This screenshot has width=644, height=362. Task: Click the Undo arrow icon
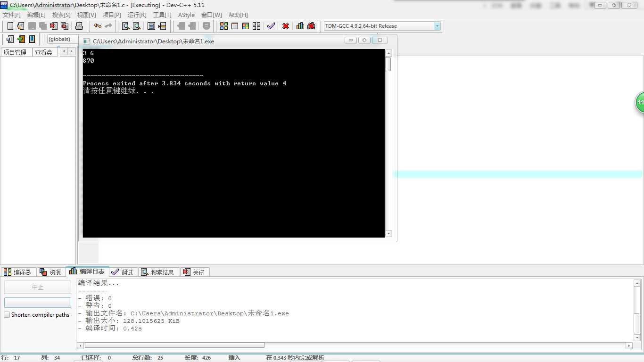(98, 26)
